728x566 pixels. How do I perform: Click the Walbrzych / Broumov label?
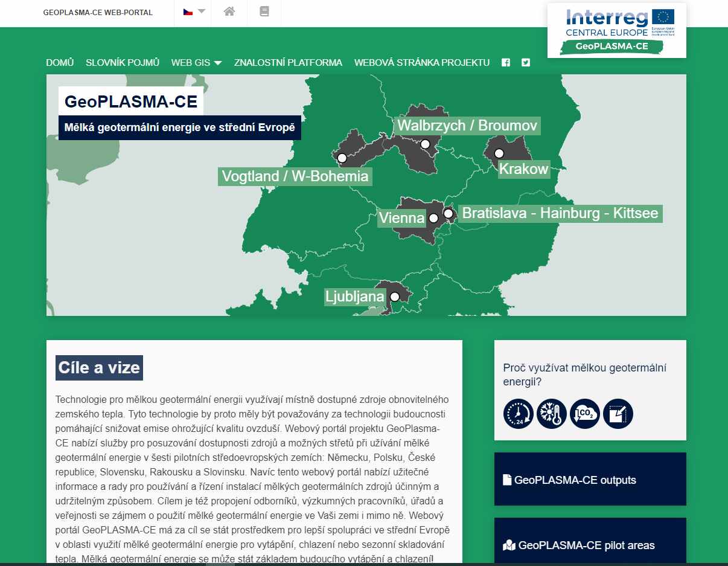467,126
